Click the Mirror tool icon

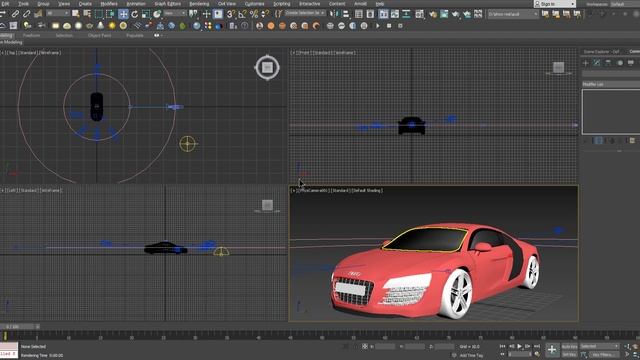(x=334, y=14)
